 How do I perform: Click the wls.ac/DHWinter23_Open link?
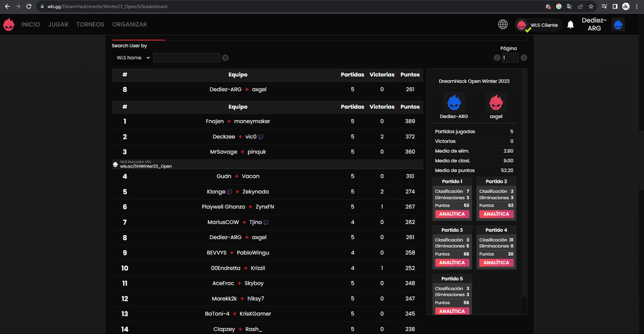click(146, 166)
